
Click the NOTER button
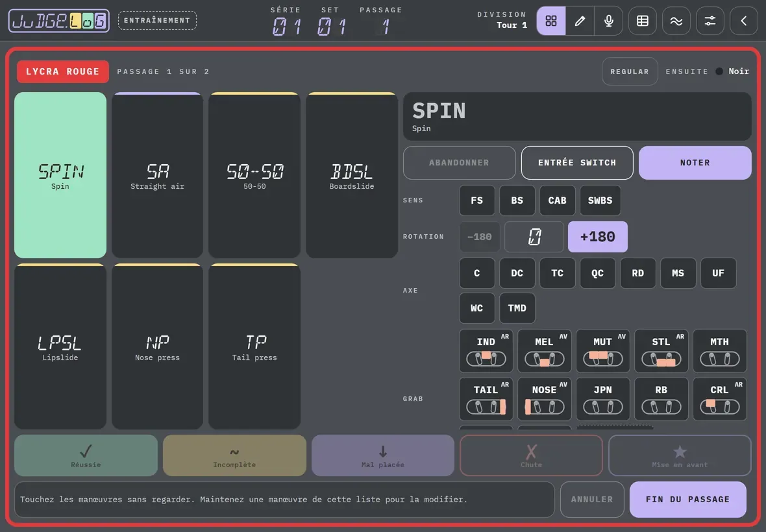(x=695, y=163)
